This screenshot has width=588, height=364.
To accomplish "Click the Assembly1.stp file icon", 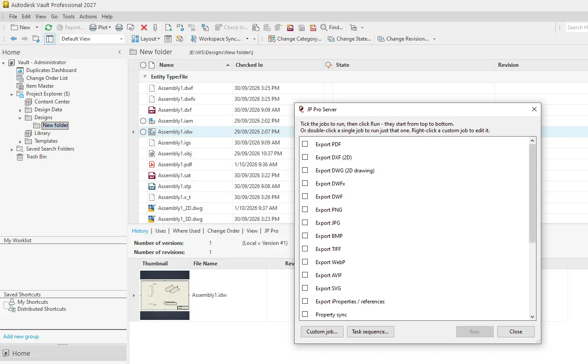I will (x=151, y=186).
